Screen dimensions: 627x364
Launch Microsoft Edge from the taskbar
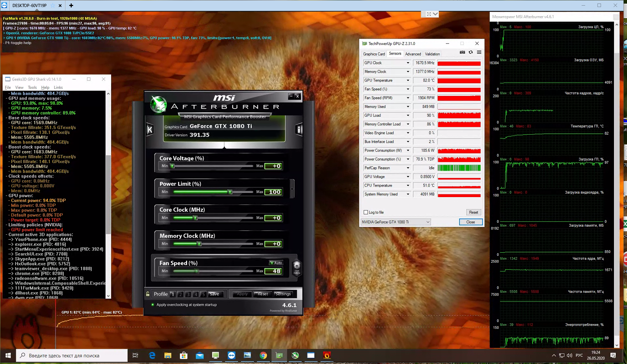tap(152, 356)
